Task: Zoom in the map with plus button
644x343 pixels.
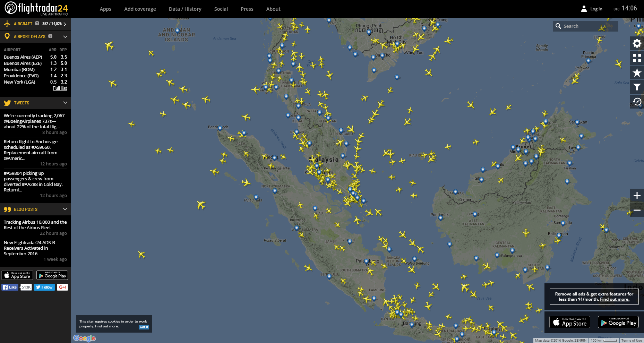Action: tap(637, 196)
